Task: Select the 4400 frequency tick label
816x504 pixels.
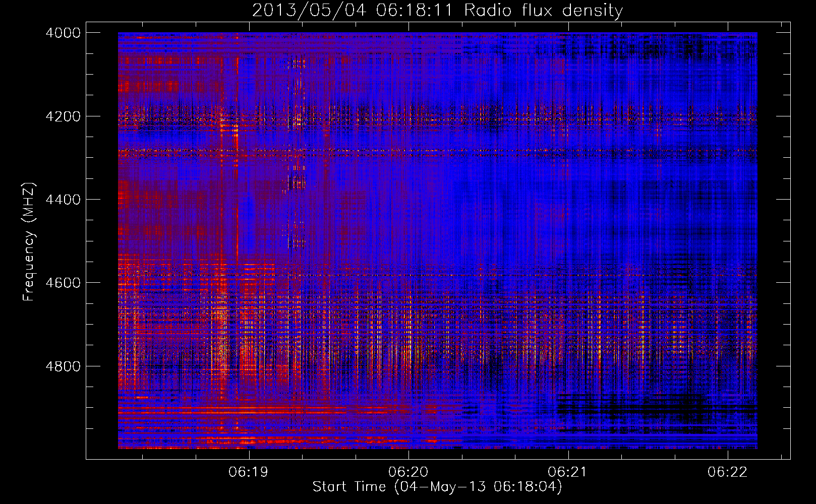Action: coord(63,200)
